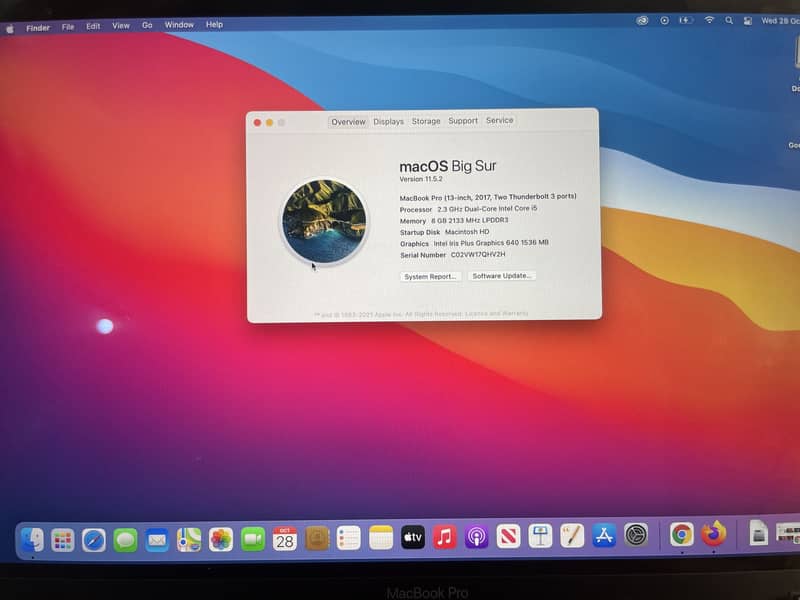Click the Macintosh HD startup disk text
Screen dimensions: 800x600
click(467, 232)
